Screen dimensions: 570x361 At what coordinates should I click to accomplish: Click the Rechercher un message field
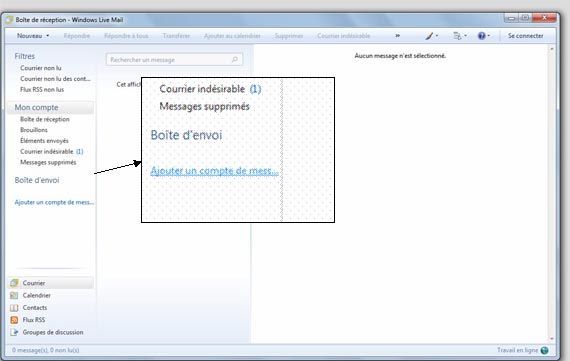(174, 60)
